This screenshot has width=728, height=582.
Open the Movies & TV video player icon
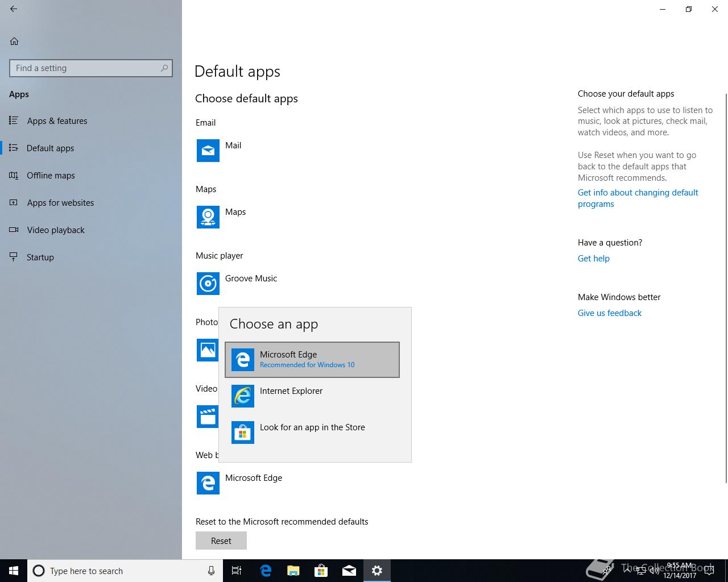[208, 417]
